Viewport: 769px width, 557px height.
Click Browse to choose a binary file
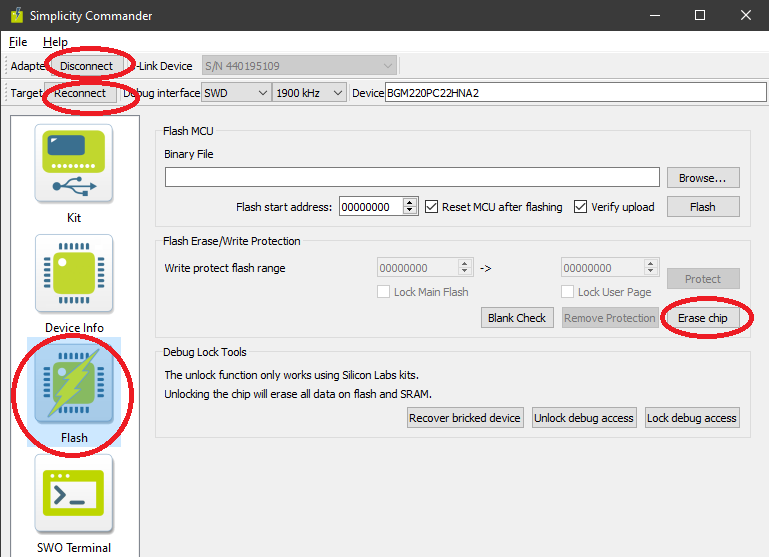click(703, 178)
